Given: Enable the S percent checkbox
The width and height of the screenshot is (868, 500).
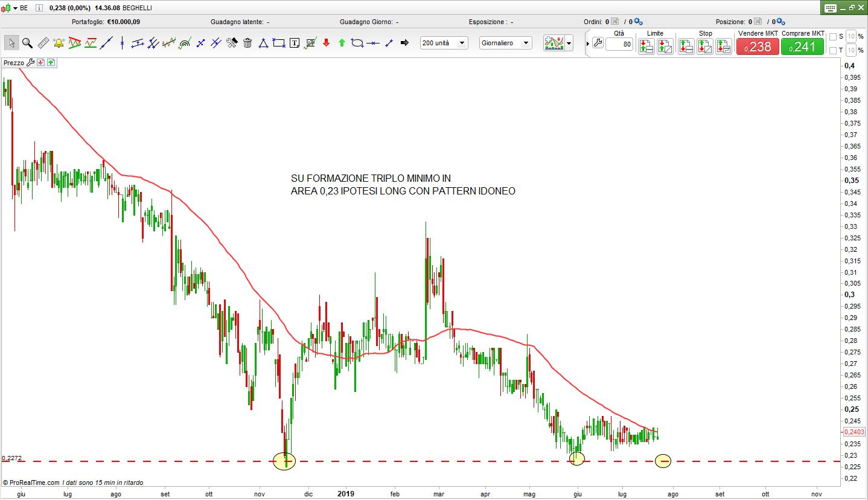Looking at the screenshot, I should click(833, 36).
